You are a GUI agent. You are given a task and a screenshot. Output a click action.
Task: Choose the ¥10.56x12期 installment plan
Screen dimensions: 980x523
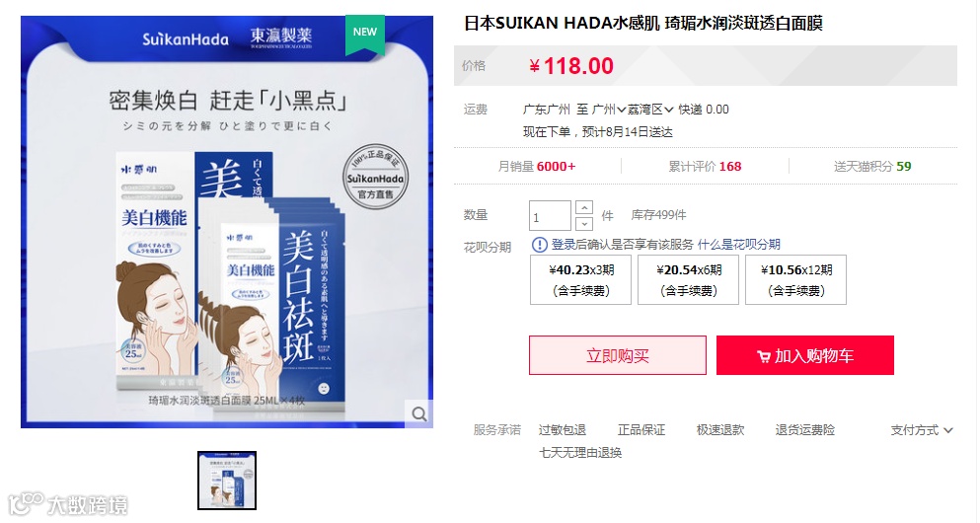tap(795, 280)
